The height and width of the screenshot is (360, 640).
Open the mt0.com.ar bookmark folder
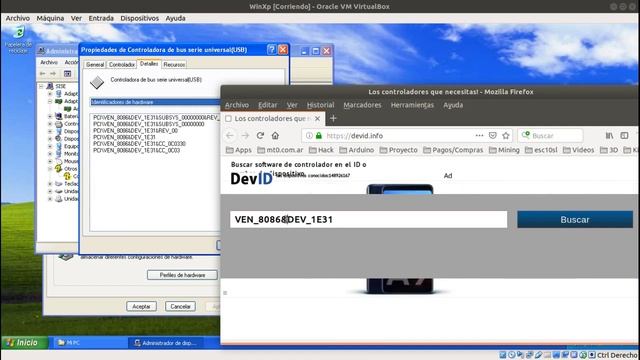pos(280,150)
